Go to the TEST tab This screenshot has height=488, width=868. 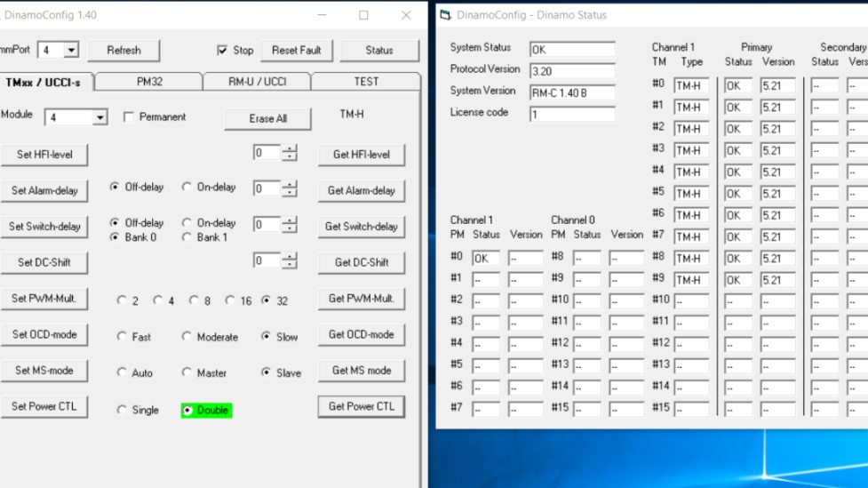[x=366, y=82]
